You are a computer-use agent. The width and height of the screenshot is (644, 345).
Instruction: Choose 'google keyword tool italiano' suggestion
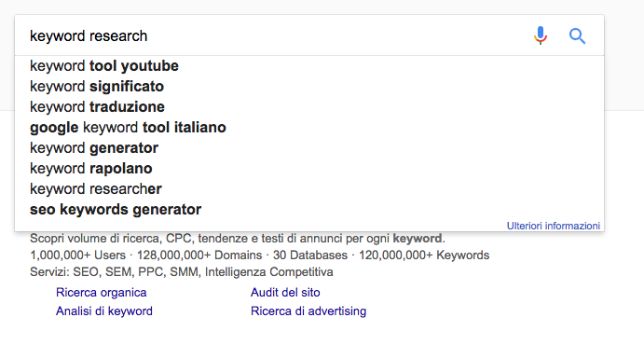[309, 128]
